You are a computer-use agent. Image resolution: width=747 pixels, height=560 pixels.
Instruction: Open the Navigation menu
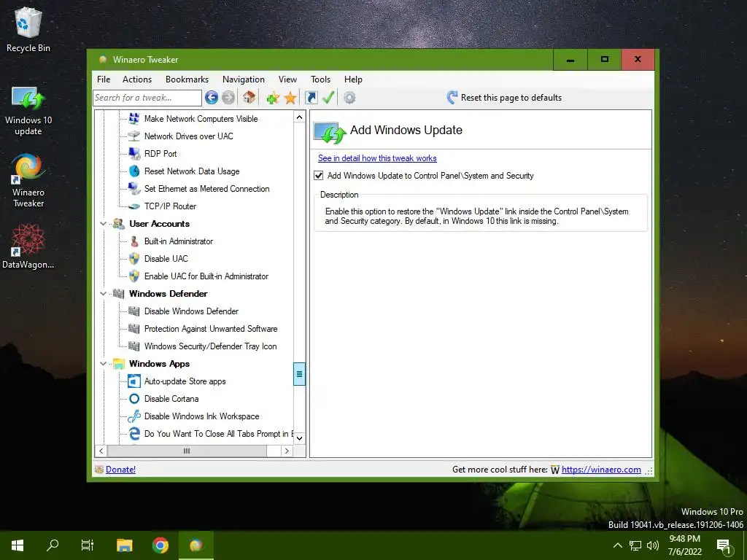[244, 79]
